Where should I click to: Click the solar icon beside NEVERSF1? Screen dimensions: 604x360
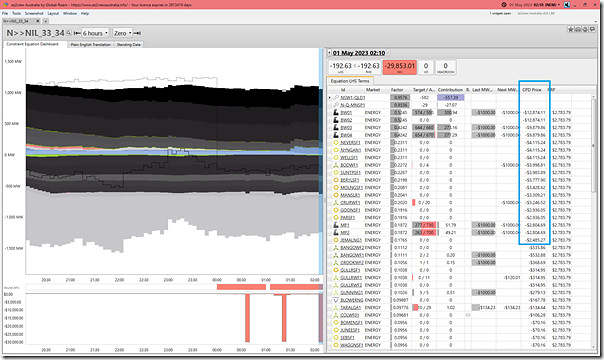(x=336, y=142)
